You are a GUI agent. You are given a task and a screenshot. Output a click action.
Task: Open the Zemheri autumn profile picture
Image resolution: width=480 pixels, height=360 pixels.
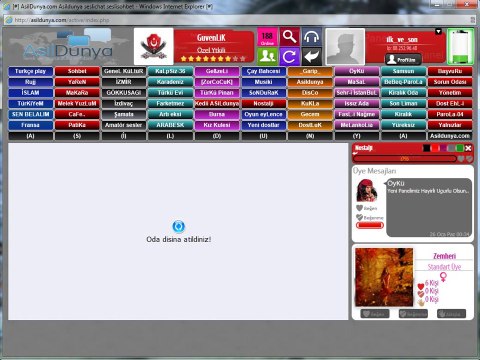[x=384, y=277]
